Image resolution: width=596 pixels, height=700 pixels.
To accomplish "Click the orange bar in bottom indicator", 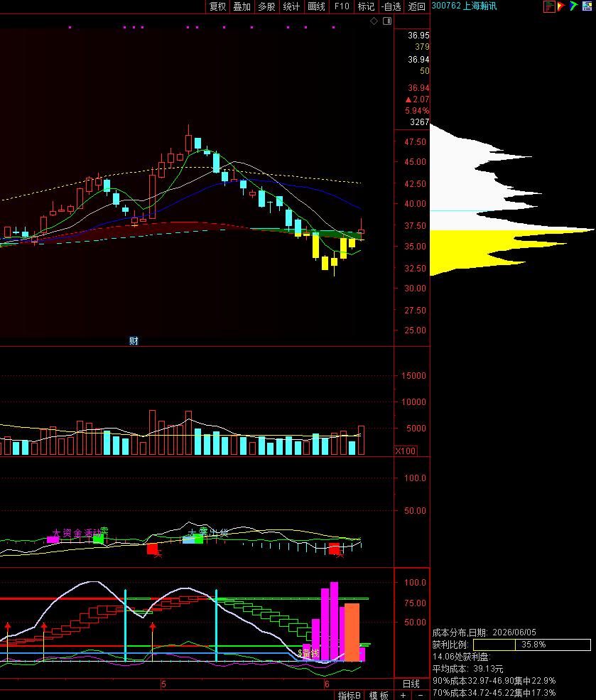I will pyautogui.click(x=352, y=632).
